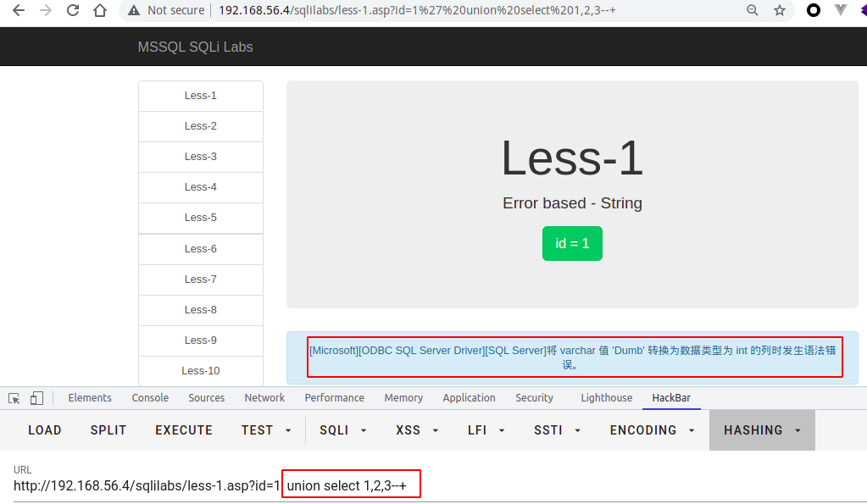Viewport: 867px width, 504px height.
Task: Open the Less-1 lesson link
Action: click(201, 96)
